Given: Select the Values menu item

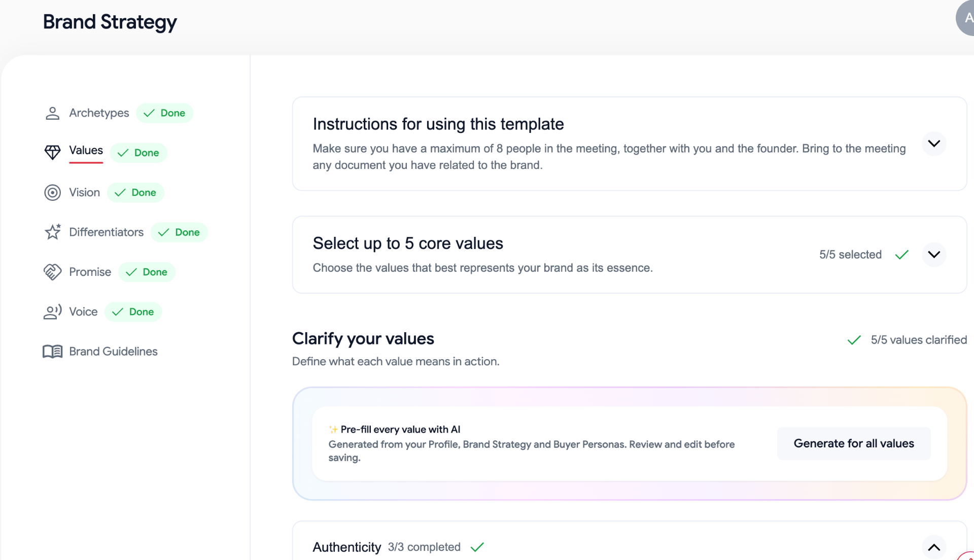Looking at the screenshot, I should [x=86, y=150].
